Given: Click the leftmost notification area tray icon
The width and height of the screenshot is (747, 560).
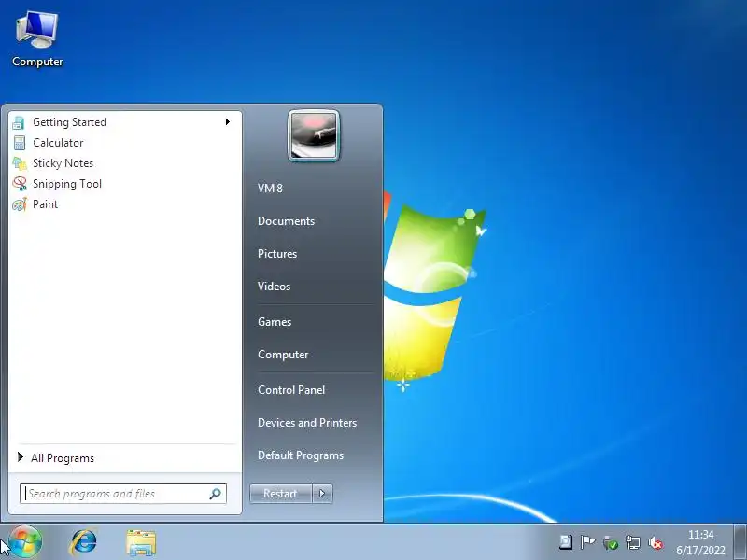Looking at the screenshot, I should pyautogui.click(x=565, y=542).
